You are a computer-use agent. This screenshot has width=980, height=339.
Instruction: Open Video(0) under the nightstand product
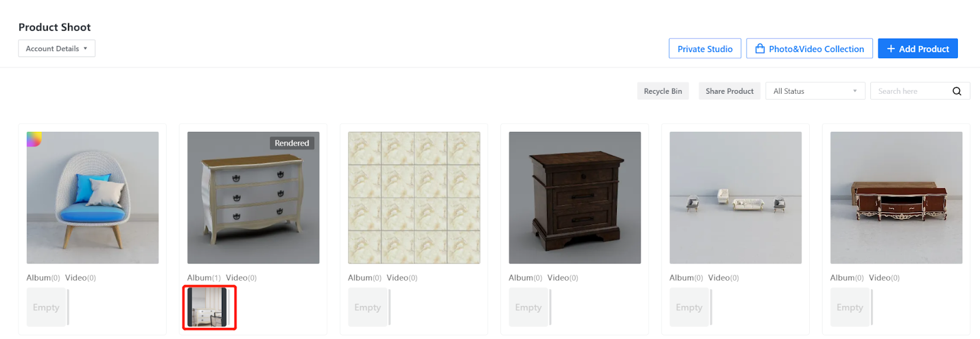pyautogui.click(x=563, y=278)
